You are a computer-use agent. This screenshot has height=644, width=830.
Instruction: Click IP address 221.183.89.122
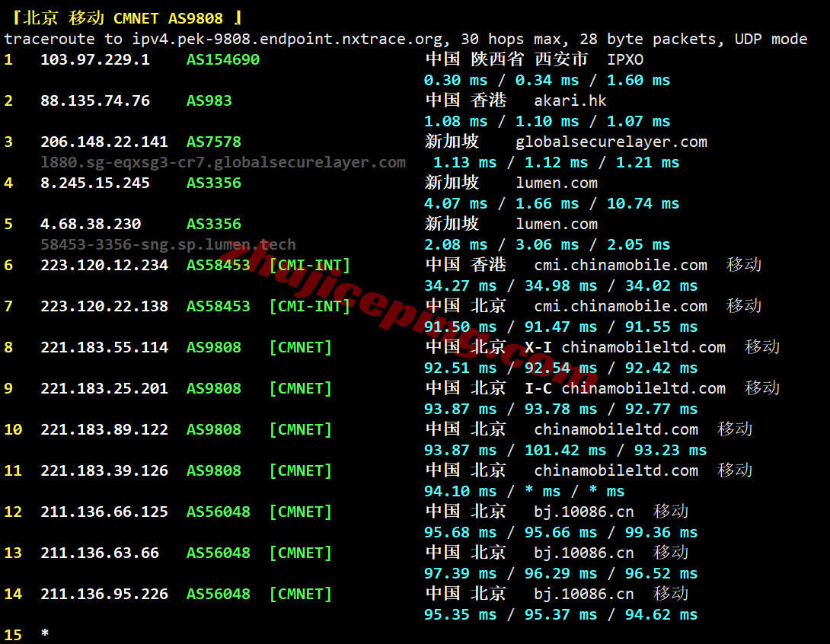tap(104, 429)
